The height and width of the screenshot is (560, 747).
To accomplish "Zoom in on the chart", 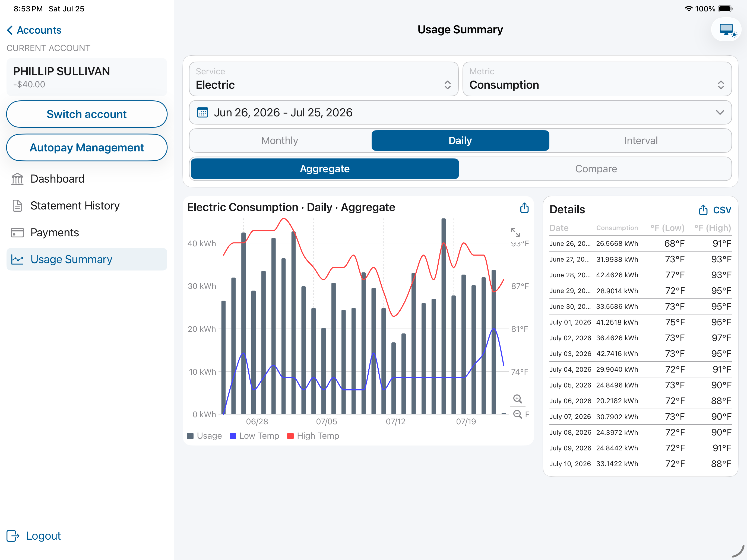I will click(517, 399).
